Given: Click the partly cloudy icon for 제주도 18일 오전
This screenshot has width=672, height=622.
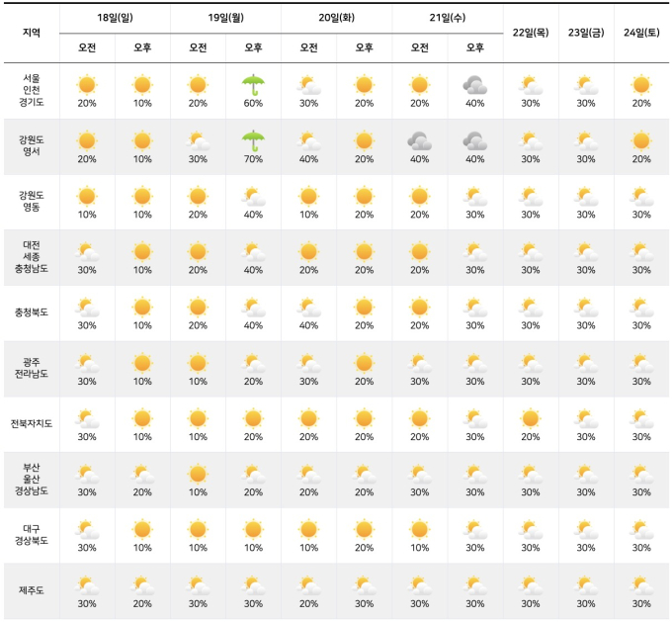Looking at the screenshot, I should click(x=87, y=585).
